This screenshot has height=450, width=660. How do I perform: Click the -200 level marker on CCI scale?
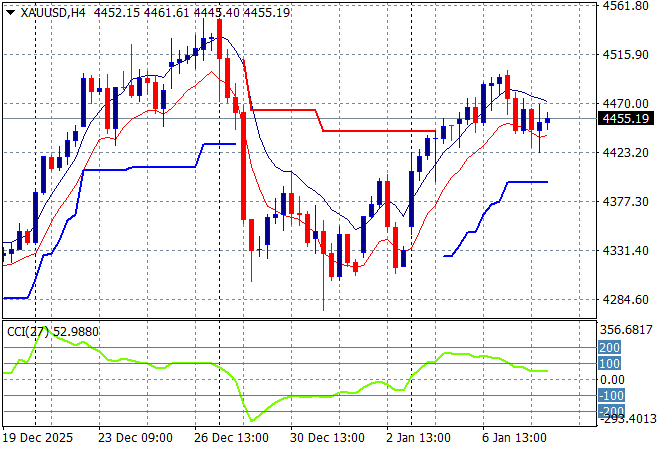coord(610,411)
